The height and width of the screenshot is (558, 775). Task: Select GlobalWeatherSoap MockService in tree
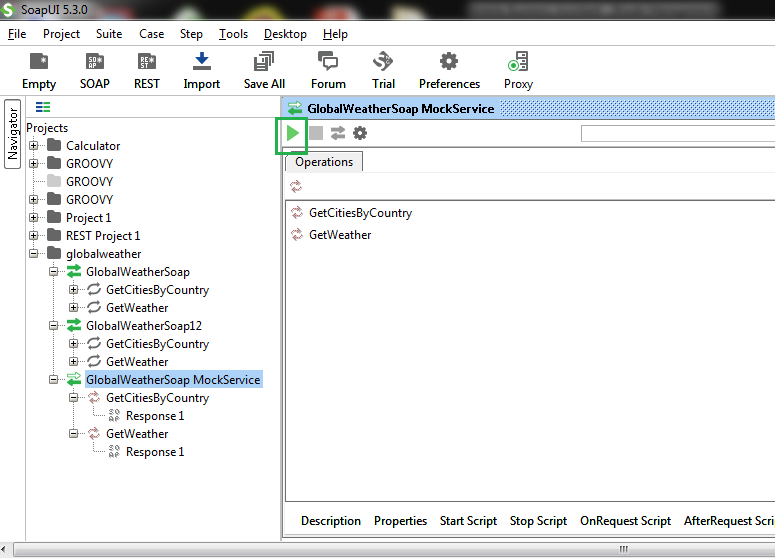tap(173, 380)
